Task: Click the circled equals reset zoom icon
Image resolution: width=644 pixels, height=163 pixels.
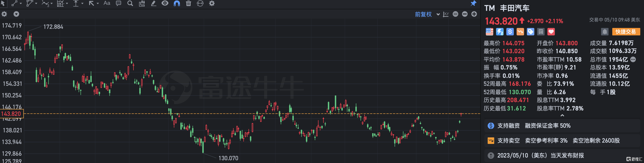Action: click(455, 14)
